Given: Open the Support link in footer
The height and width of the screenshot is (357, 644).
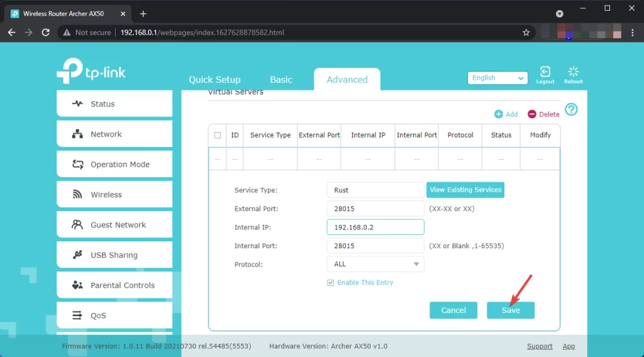Looking at the screenshot, I should click(x=540, y=346).
